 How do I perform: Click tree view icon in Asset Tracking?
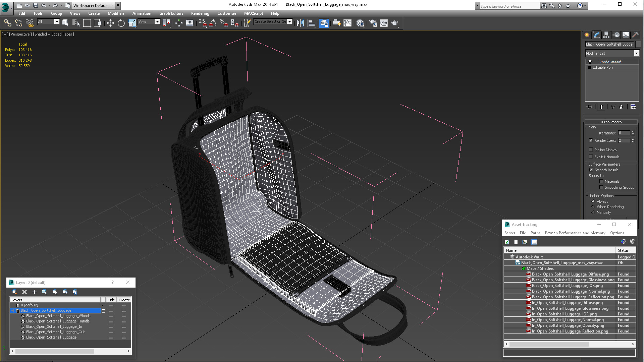coord(525,242)
